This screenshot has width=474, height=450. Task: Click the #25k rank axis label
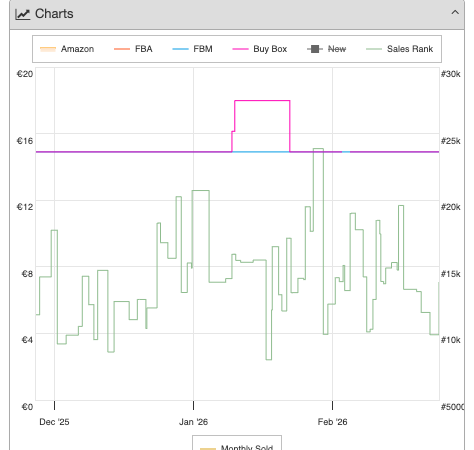pos(451,141)
